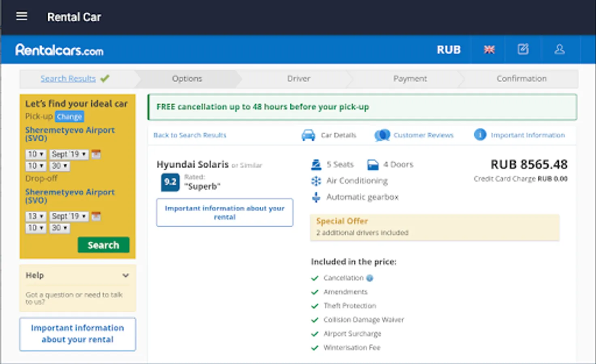The image size is (596, 364).
Task: Click the 9.2 rating badge
Action: click(x=170, y=182)
